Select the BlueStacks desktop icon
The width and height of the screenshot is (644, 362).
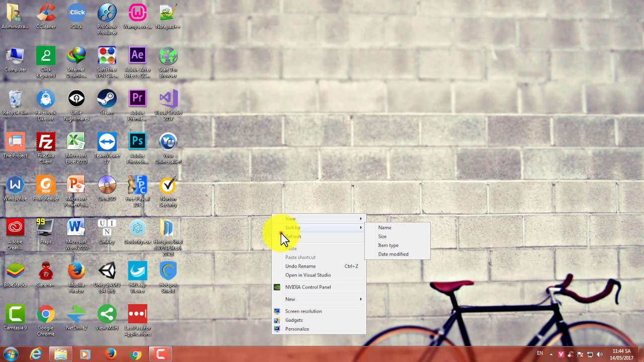click(x=15, y=275)
